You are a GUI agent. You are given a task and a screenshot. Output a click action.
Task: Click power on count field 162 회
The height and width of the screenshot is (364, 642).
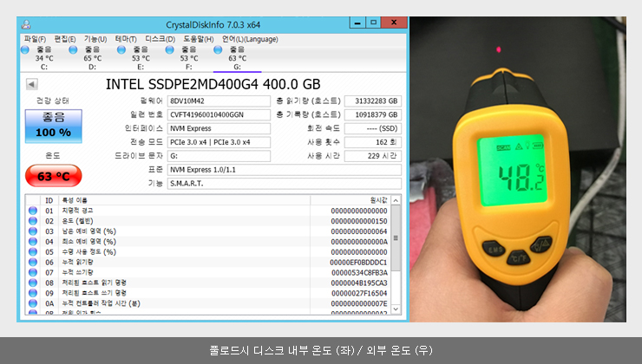click(x=373, y=142)
